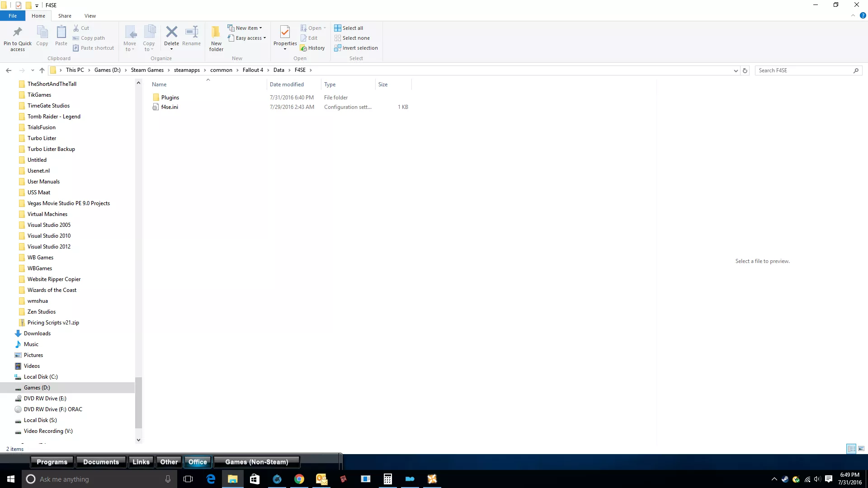
Task: Open the Action Center notifications icon
Action: click(x=829, y=479)
